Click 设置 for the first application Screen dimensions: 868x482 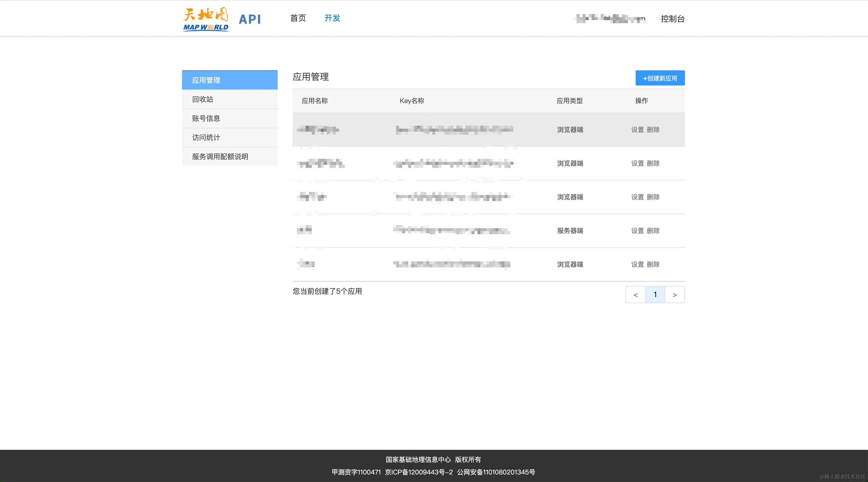(637, 130)
